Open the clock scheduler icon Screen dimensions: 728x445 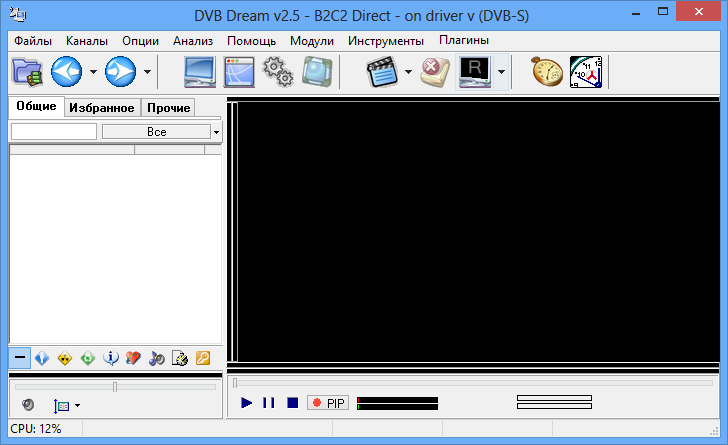click(586, 72)
